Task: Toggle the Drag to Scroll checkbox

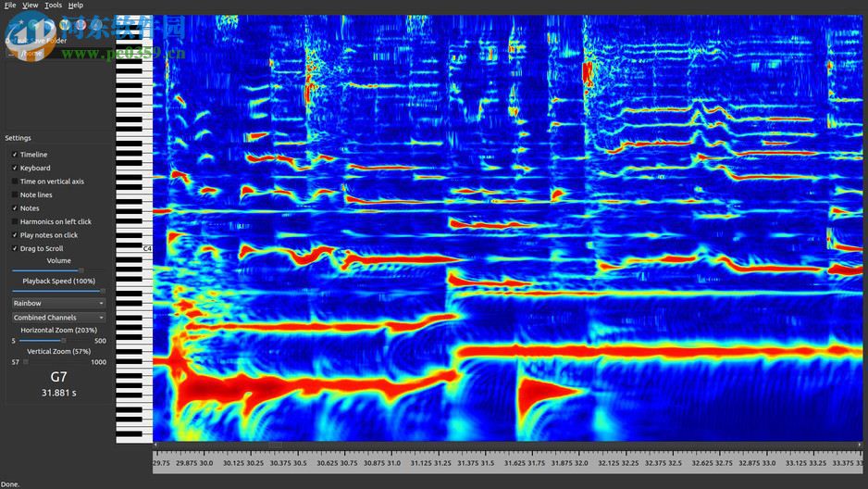Action: [15, 248]
